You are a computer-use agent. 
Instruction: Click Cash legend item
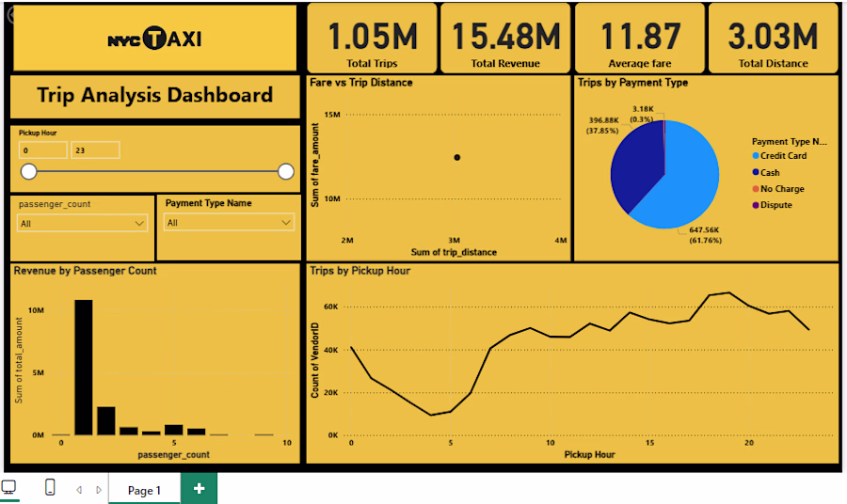tap(766, 173)
